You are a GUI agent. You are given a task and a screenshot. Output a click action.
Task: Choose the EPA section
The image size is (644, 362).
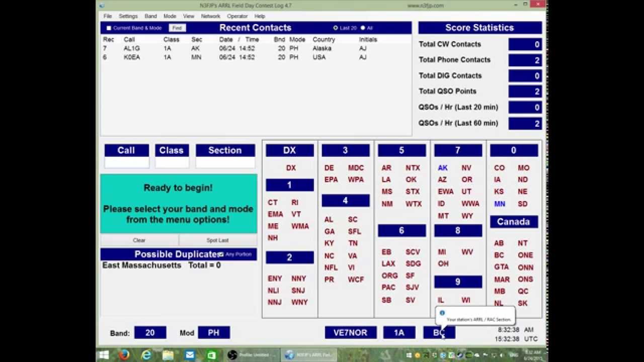331,179
